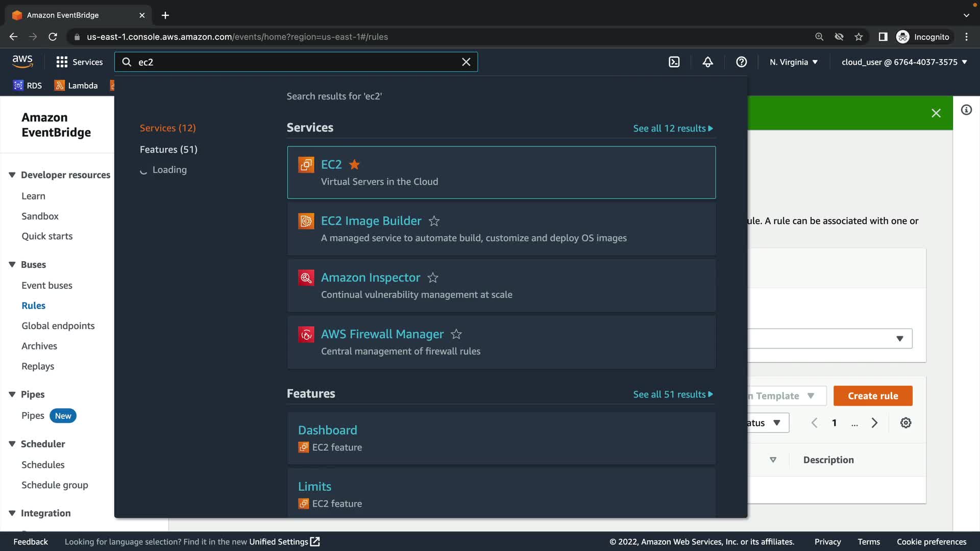The width and height of the screenshot is (980, 551).
Task: Collapse the Developer resources section
Action: click(x=12, y=175)
